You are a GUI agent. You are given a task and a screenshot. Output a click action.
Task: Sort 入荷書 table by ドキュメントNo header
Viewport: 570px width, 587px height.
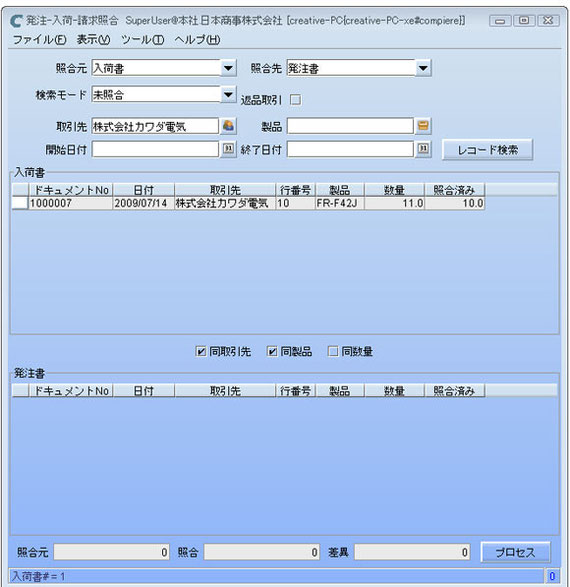pos(70,190)
